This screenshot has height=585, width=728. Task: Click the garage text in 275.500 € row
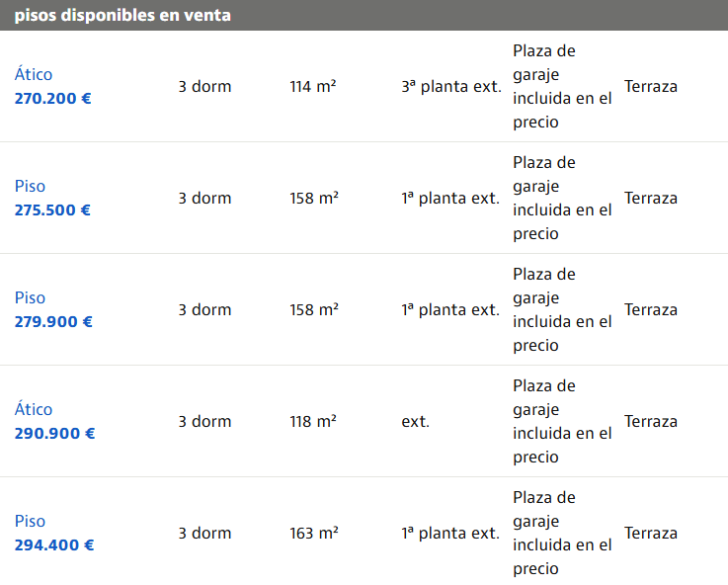[x=562, y=198]
